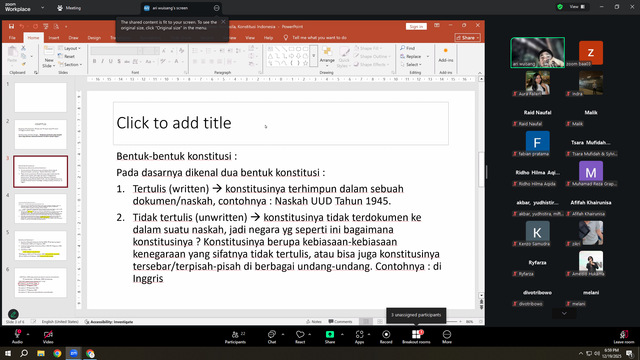
Task: Toggle the Notes pane in status bar
Action: [314, 322]
